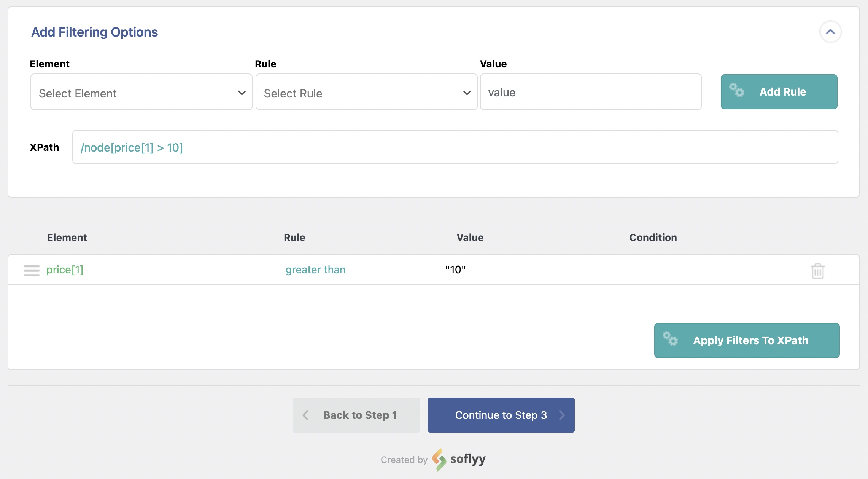Go back to Step 1

(356, 415)
